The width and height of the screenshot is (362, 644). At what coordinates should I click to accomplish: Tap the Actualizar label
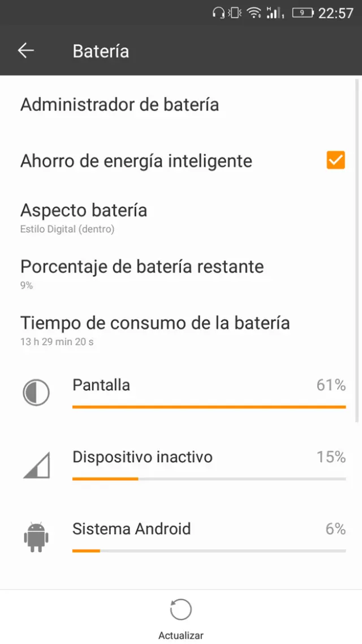(x=180, y=636)
